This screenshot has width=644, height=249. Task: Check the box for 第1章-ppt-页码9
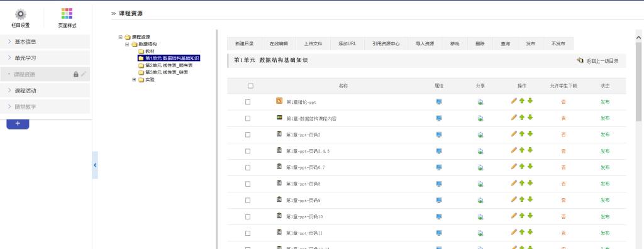(x=248, y=200)
